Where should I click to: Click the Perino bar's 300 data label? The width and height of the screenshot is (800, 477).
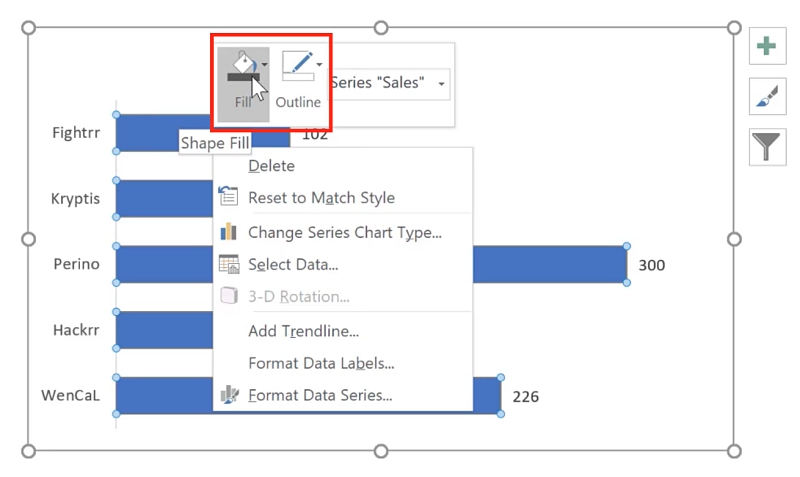click(652, 265)
